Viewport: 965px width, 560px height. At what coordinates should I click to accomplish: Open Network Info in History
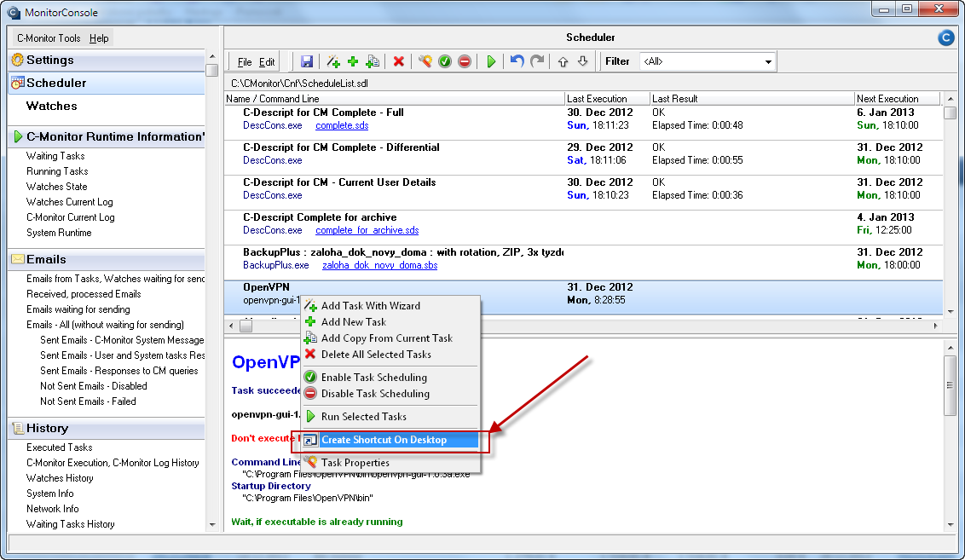[52, 509]
